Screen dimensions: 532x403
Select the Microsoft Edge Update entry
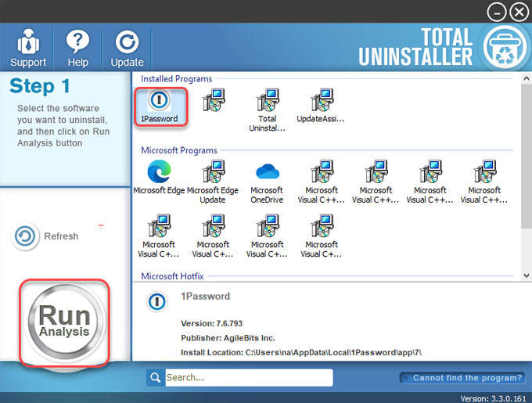(213, 182)
